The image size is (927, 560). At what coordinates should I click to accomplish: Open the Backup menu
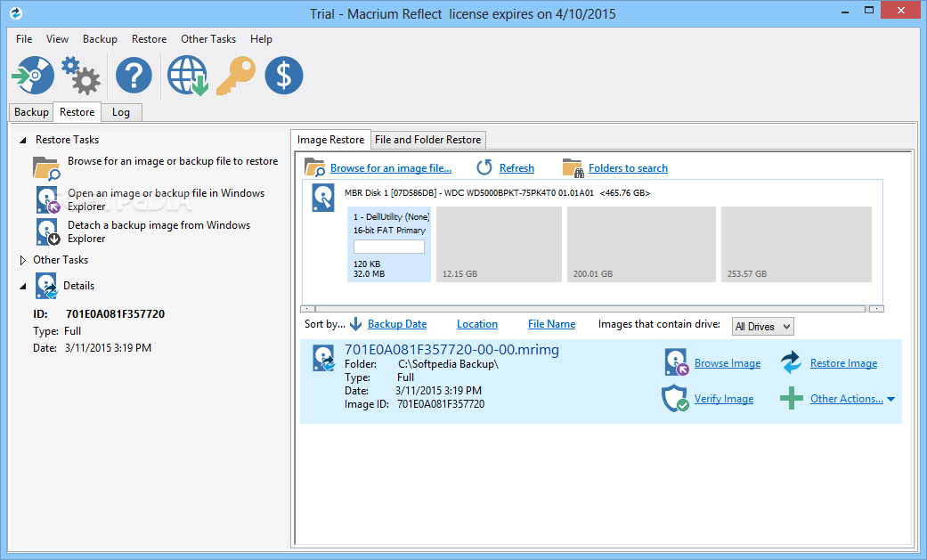[100, 39]
